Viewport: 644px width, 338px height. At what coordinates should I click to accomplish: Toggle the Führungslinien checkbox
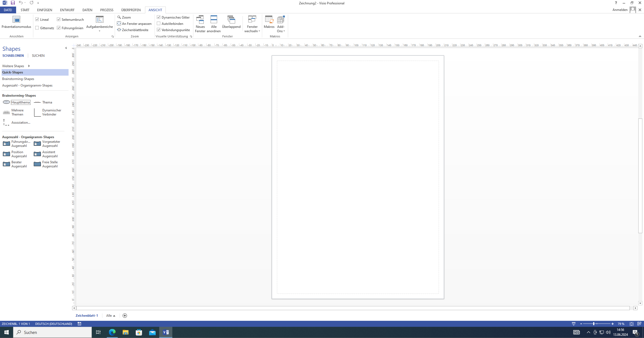coord(58,28)
